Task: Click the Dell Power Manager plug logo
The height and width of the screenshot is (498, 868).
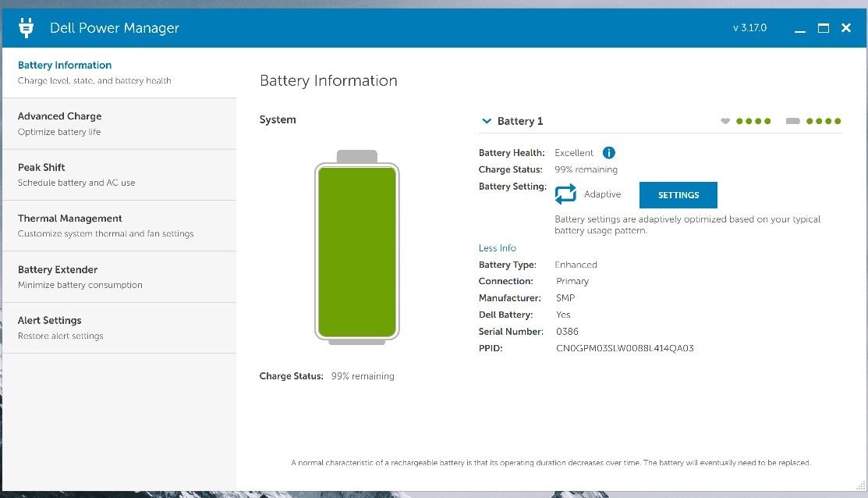Action: click(26, 27)
